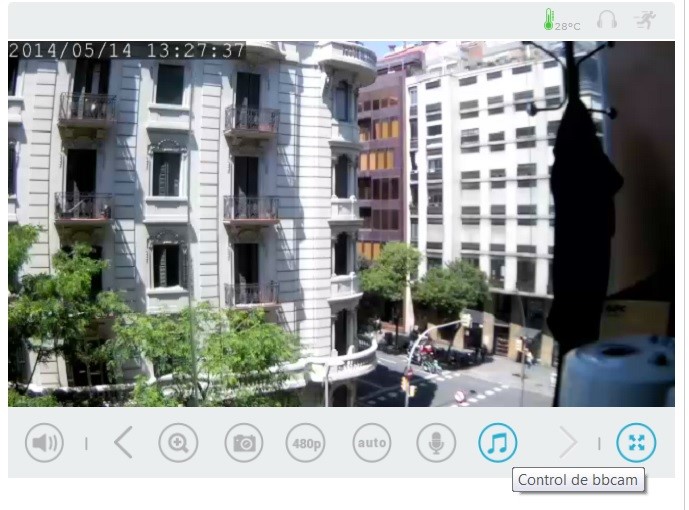Change the 480p resolution setting
This screenshot has width=689, height=510.
306,443
